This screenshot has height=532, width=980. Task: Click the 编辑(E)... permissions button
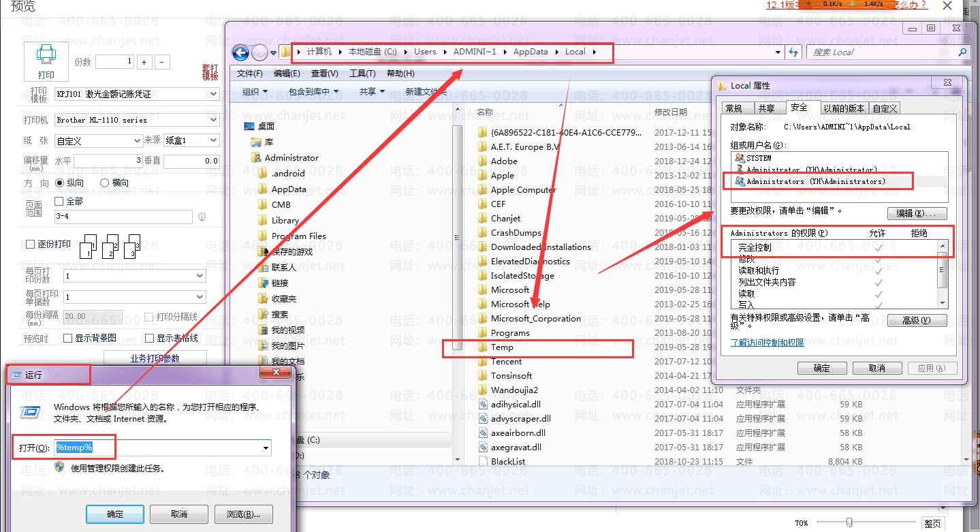pyautogui.click(x=917, y=213)
